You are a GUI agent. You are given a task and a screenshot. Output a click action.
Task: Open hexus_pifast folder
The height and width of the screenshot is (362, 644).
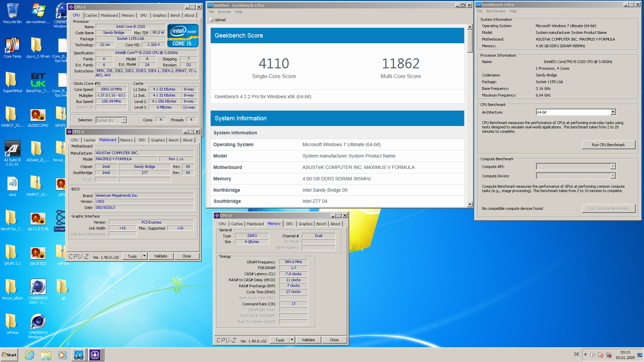[x=12, y=290]
